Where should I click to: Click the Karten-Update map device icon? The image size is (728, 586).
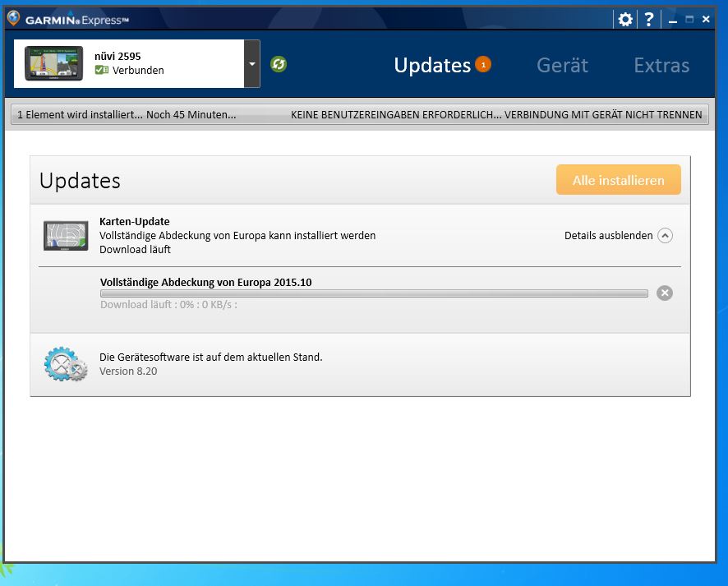pyautogui.click(x=66, y=236)
